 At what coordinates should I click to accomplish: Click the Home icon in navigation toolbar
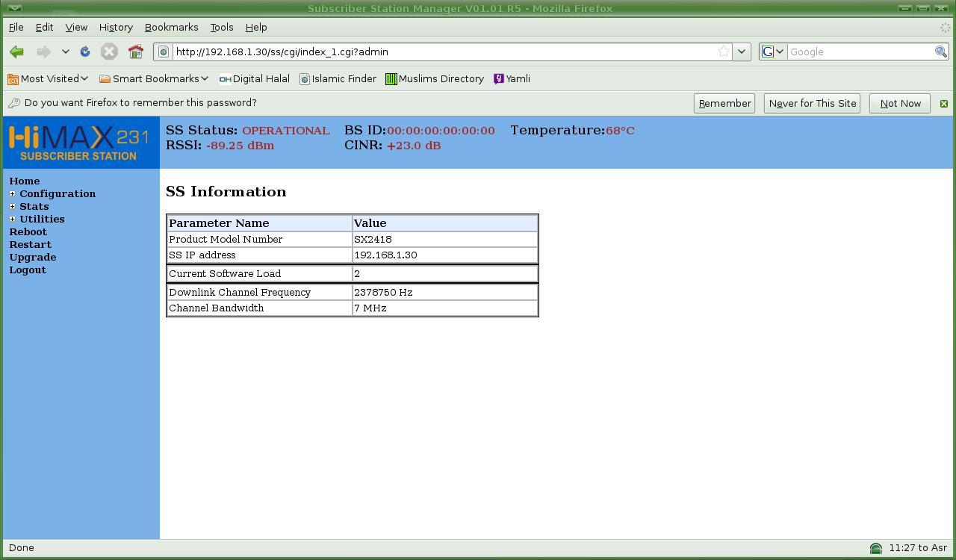(x=135, y=52)
